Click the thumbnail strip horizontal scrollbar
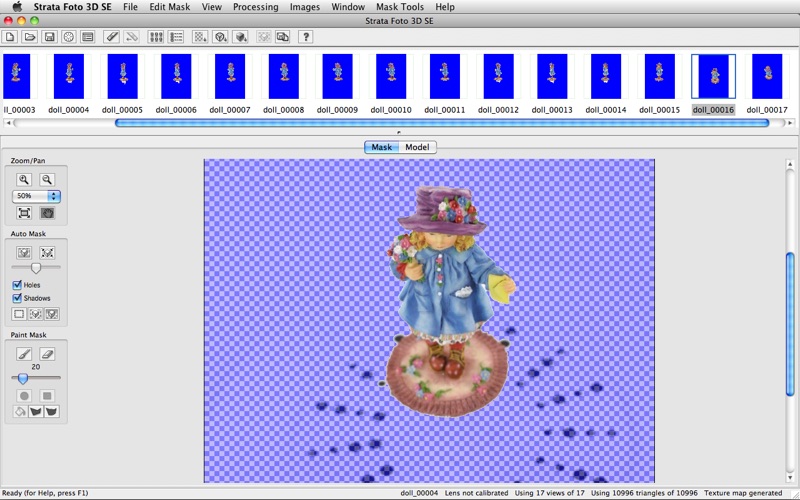This screenshot has width=800, height=500. pyautogui.click(x=442, y=123)
